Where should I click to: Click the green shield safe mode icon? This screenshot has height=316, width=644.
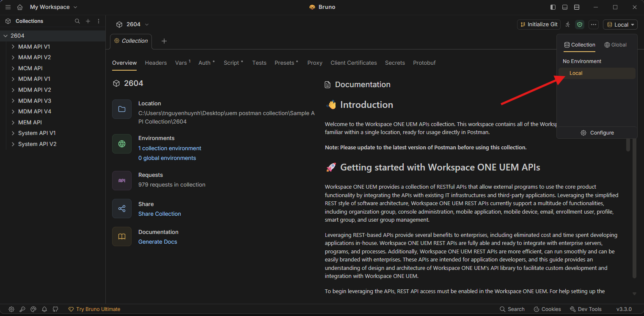tap(580, 25)
